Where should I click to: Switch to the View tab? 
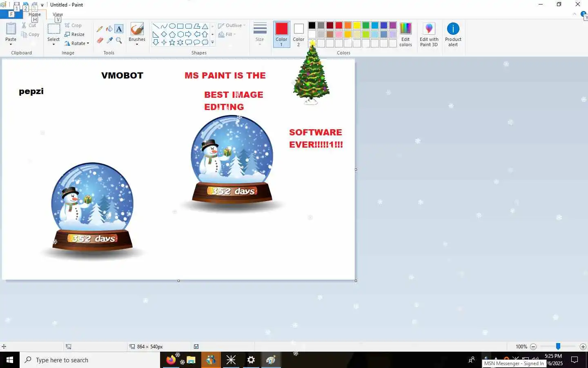point(58,14)
